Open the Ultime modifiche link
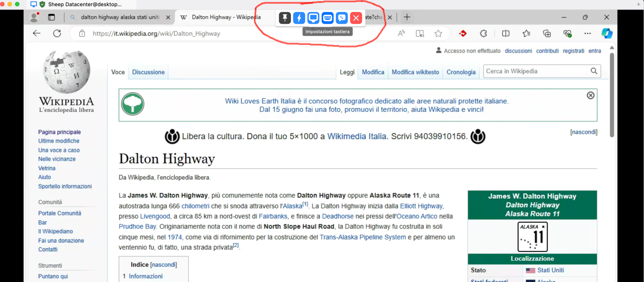The height and width of the screenshot is (282, 644). pos(59,141)
